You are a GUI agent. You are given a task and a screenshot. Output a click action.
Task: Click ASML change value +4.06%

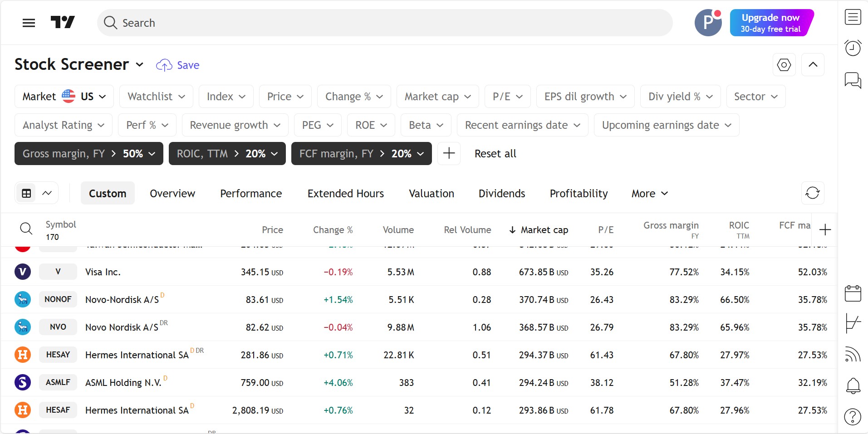338,383
